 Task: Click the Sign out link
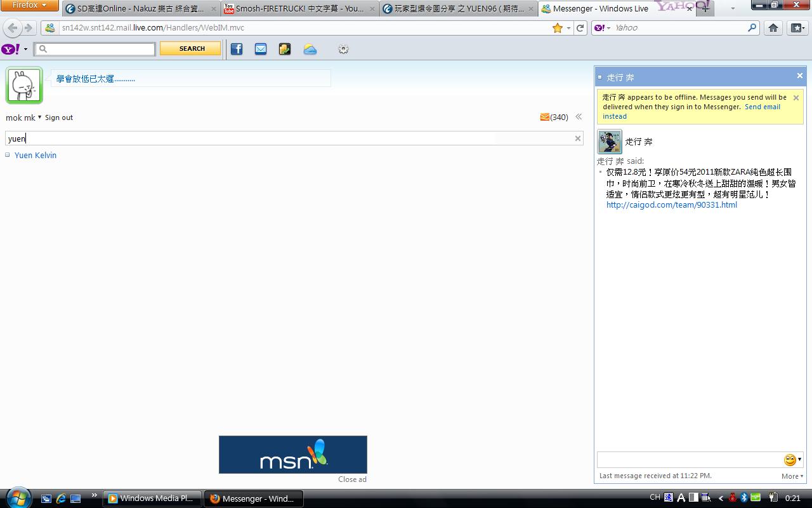point(59,117)
